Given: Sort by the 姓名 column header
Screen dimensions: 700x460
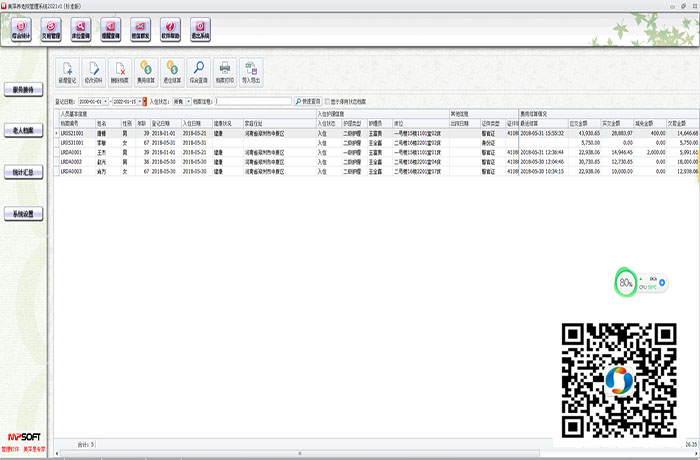Looking at the screenshot, I should [x=108, y=123].
